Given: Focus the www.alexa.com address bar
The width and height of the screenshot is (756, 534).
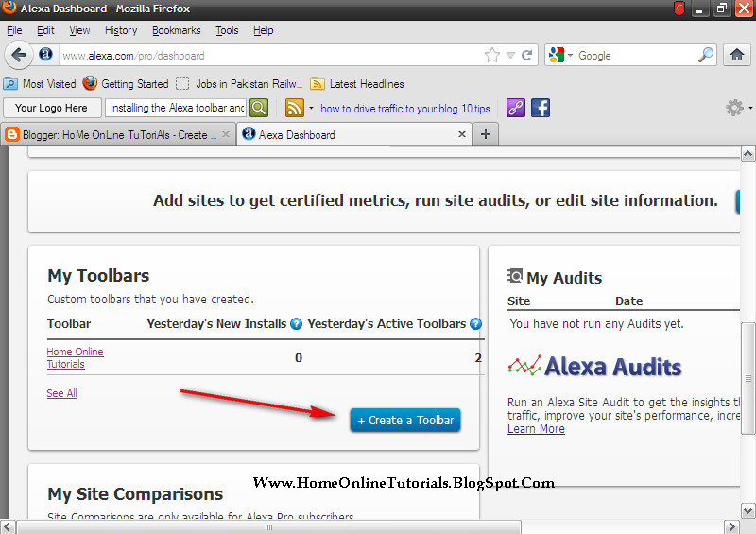Looking at the screenshot, I should [270, 56].
